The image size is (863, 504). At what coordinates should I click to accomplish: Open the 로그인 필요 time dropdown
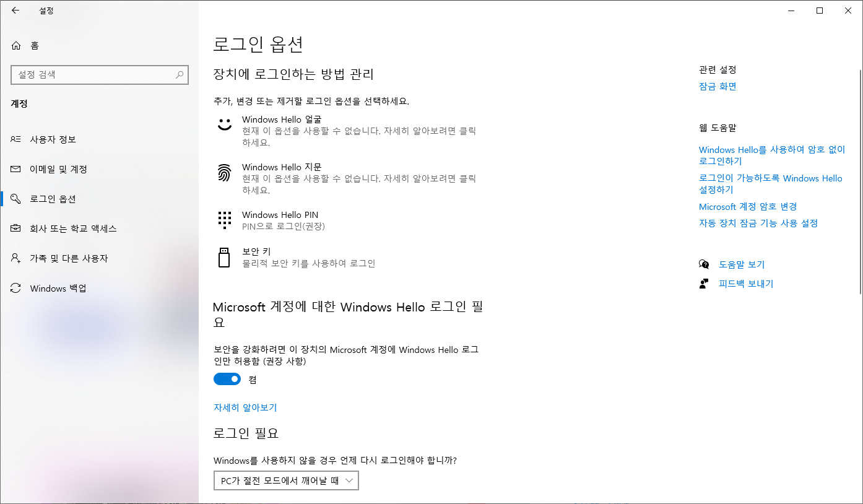tap(285, 480)
